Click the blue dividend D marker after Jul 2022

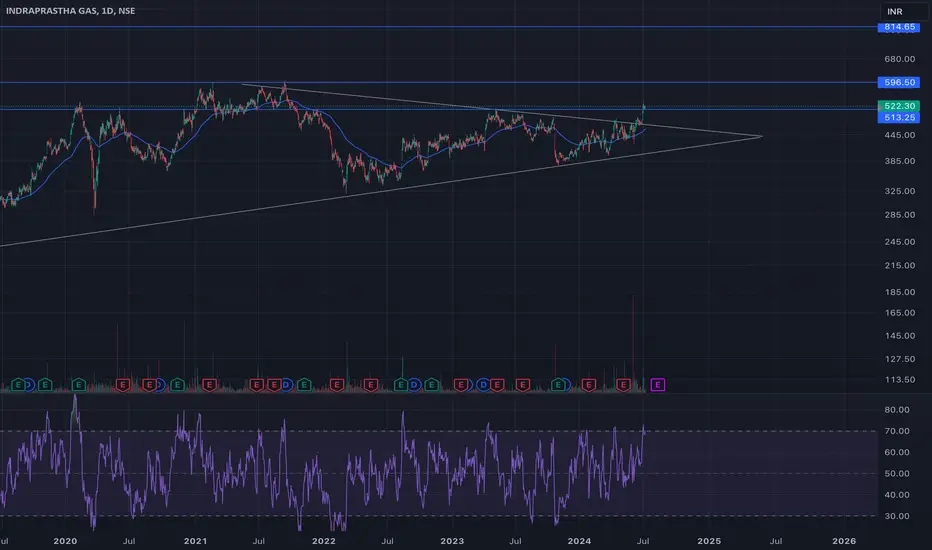click(x=414, y=385)
